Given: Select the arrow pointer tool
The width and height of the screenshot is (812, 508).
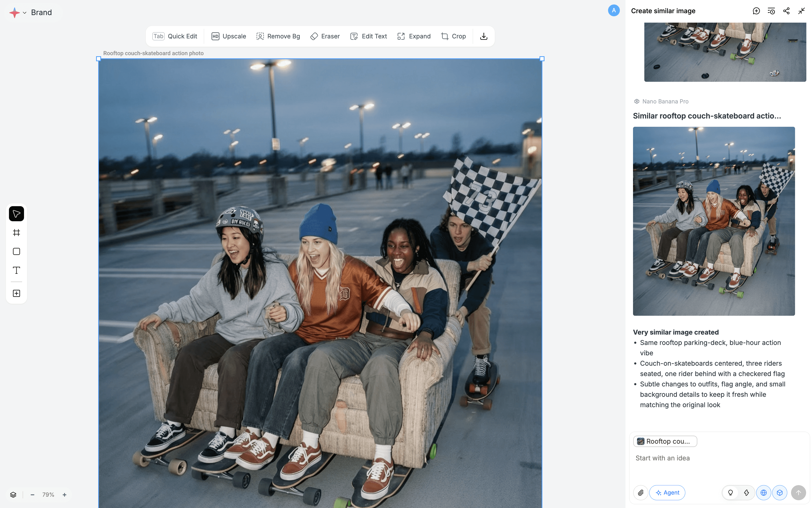Looking at the screenshot, I should 16,214.
